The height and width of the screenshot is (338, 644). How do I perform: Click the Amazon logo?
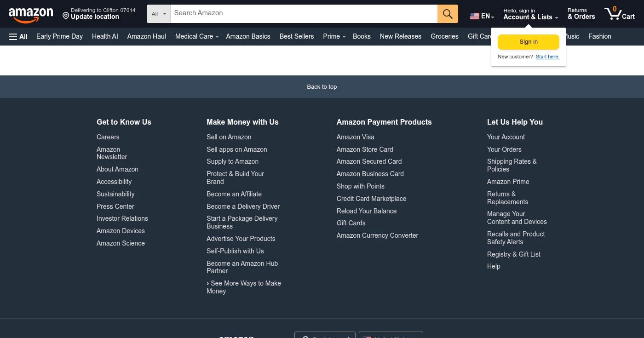pyautogui.click(x=31, y=16)
